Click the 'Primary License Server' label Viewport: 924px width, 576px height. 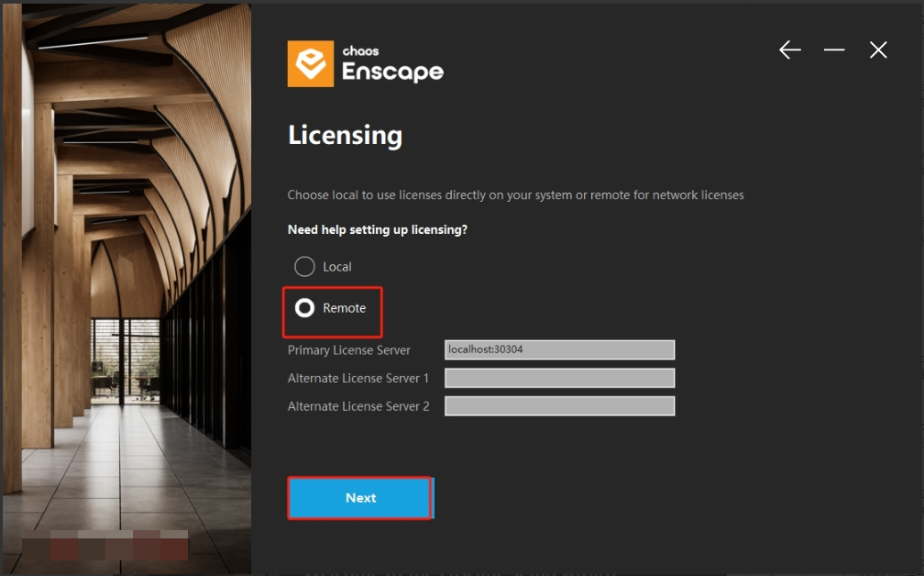pyautogui.click(x=349, y=350)
